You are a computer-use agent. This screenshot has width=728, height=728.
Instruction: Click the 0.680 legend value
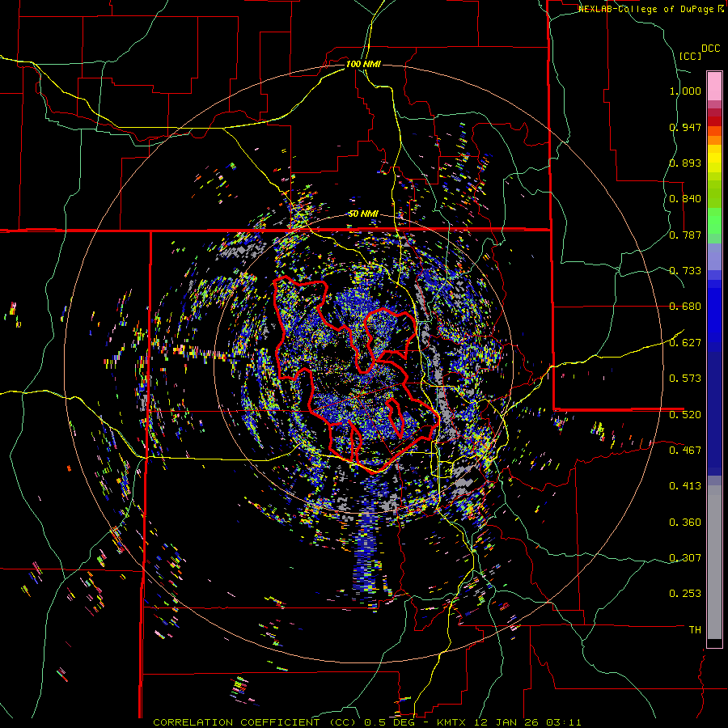tap(685, 307)
